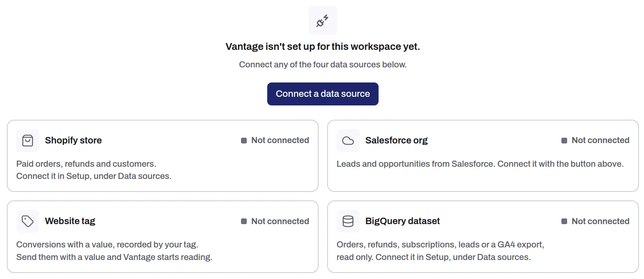This screenshot has width=644, height=279.
Task: Click the Website tag status square
Action: coord(244,221)
